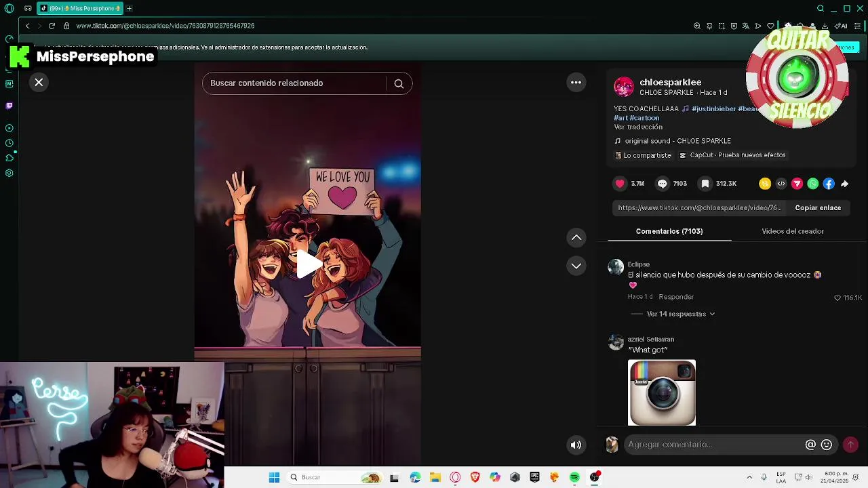Open the AI assistant toolbar button
This screenshot has height=488, width=868.
coord(842,26)
